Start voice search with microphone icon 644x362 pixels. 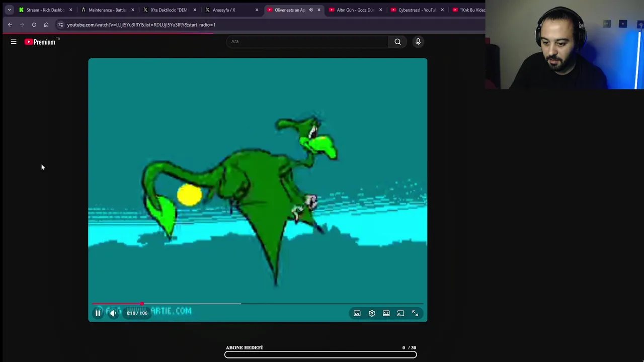418,42
